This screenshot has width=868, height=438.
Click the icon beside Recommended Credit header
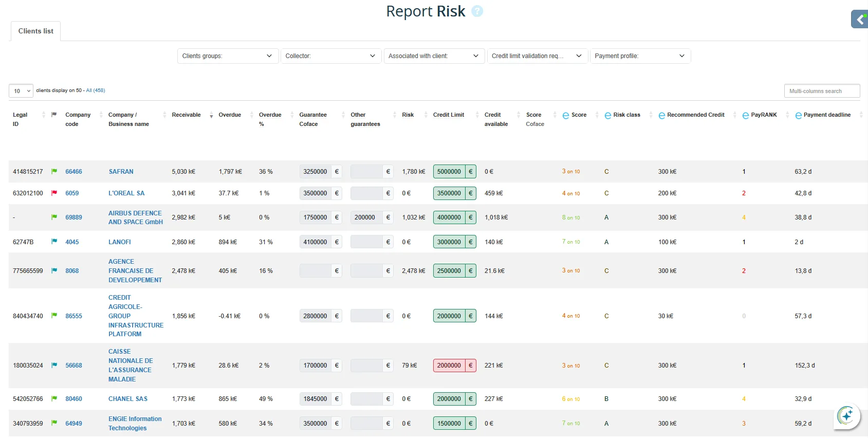pyautogui.click(x=662, y=115)
